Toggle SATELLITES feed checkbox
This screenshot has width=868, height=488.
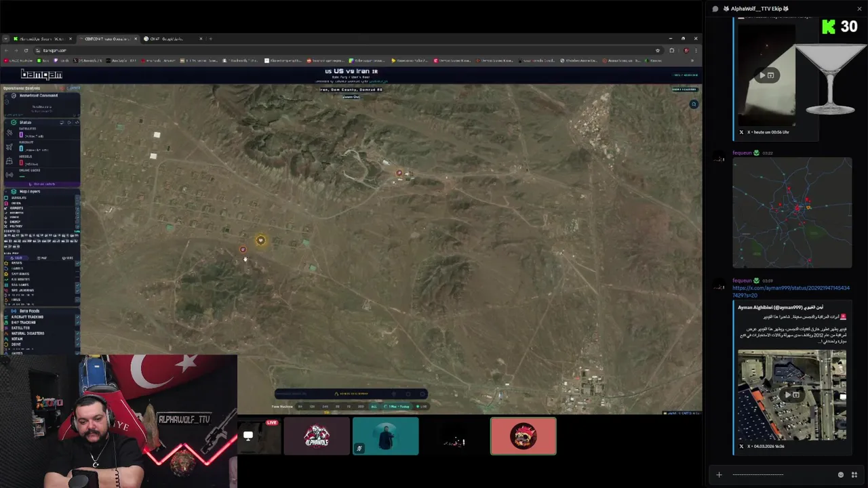pos(77,328)
